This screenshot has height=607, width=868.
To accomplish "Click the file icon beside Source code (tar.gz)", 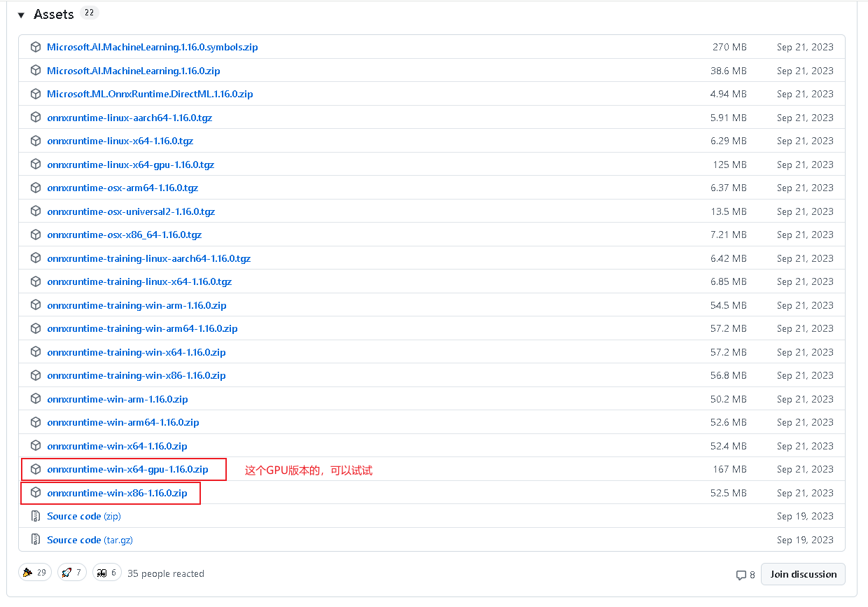I will click(36, 540).
